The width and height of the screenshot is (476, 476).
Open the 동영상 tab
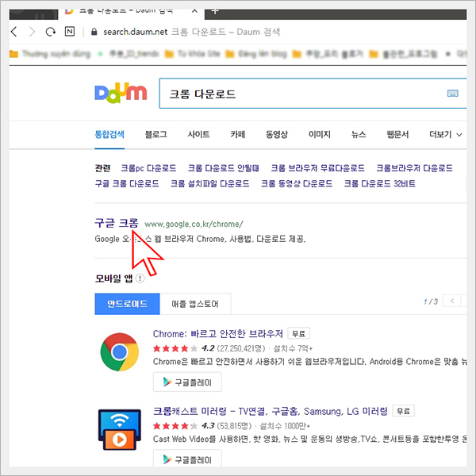277,134
